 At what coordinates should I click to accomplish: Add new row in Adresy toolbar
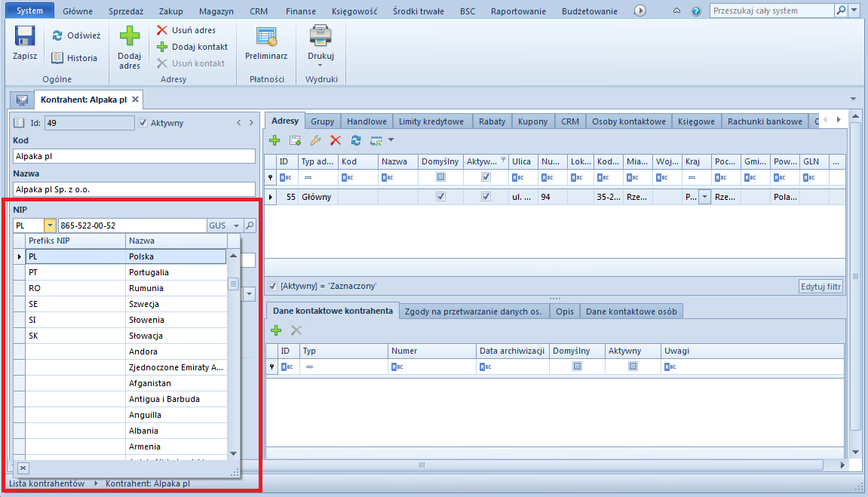coord(275,140)
